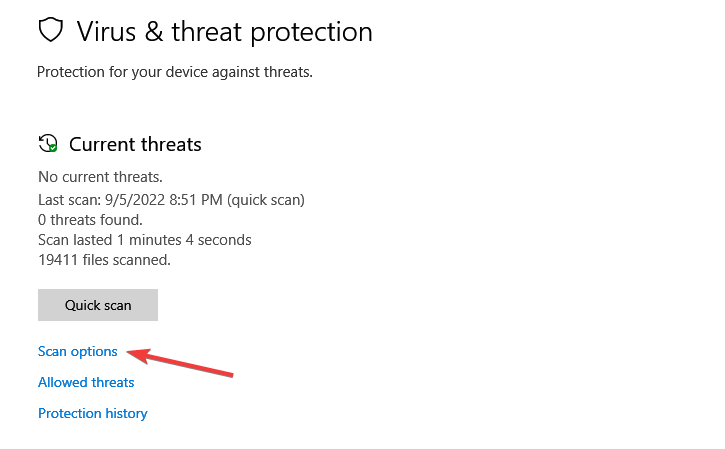Click the Virus & threat protection title text

[x=224, y=32]
